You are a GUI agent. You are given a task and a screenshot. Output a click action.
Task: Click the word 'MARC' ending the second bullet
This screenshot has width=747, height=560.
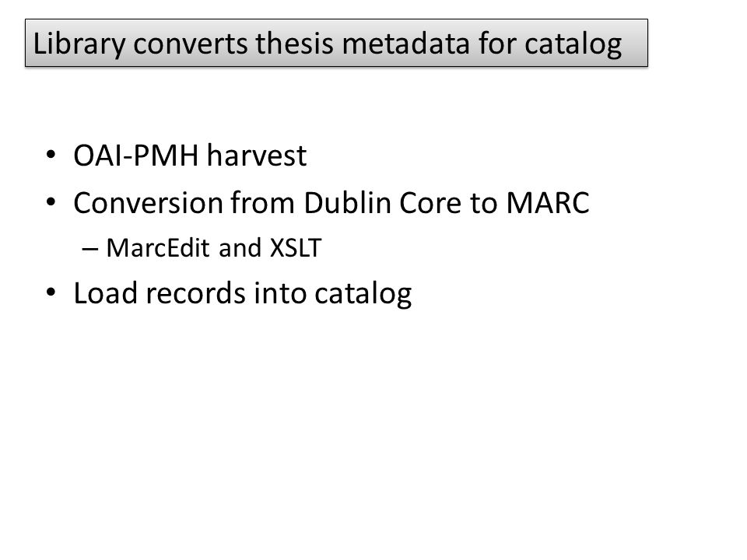(x=548, y=203)
